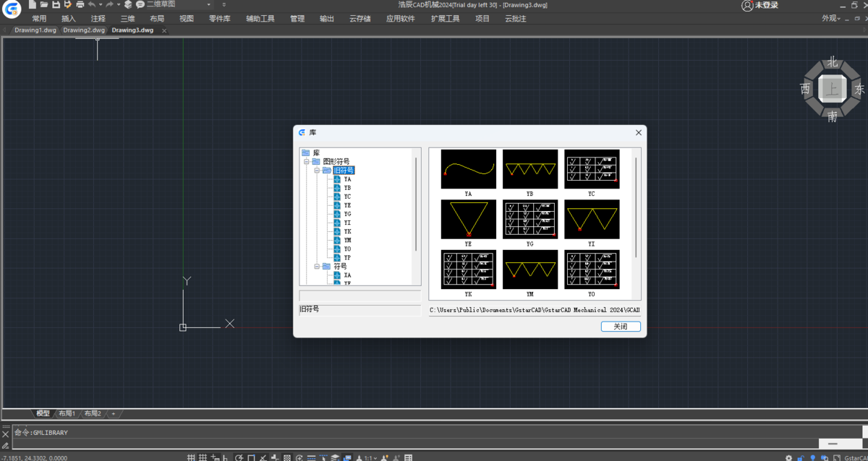Open the 辅助工具 ribbon tab
868x461 pixels.
tap(260, 19)
